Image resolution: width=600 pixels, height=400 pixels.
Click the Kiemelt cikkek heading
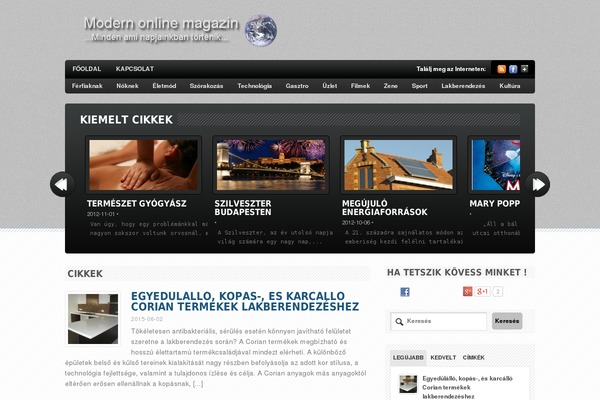[127, 120]
